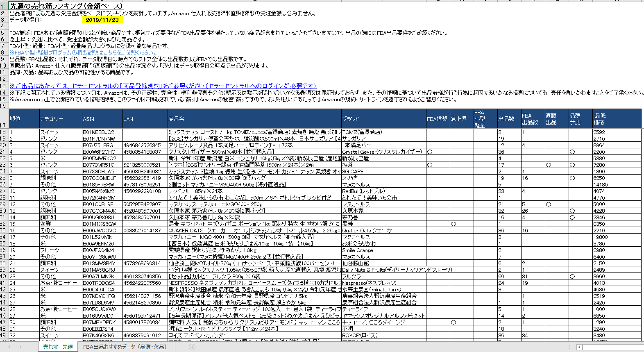Follow the セラーセントラル 商品登録規約 link

(163, 86)
